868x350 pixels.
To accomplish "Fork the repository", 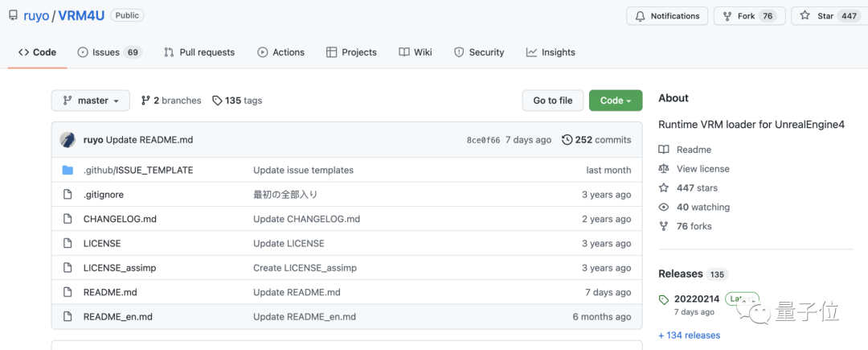I will (748, 16).
